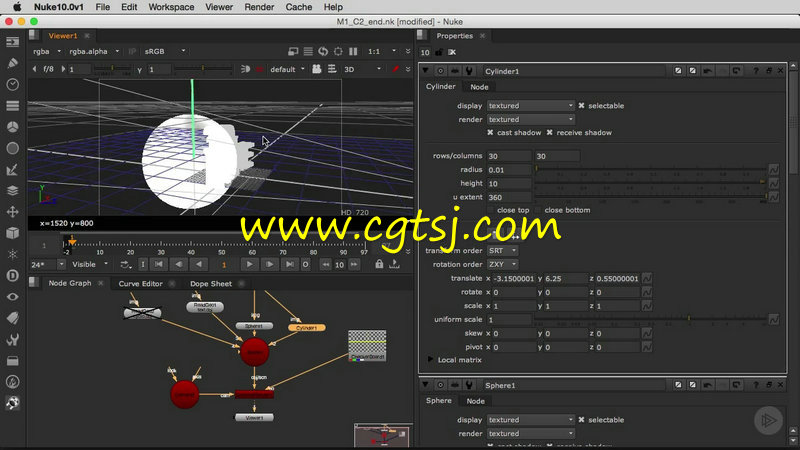Open the 3D nodes cube icon
The height and width of the screenshot is (450, 800).
point(12,233)
